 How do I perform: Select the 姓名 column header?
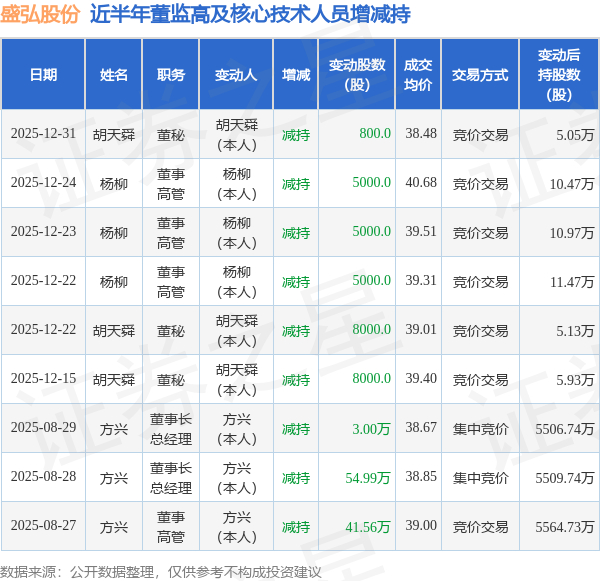114,75
